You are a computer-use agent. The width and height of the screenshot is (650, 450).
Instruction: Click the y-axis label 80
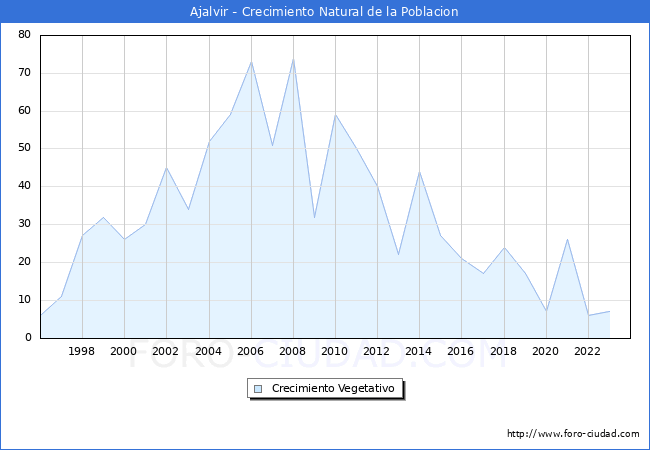(x=24, y=34)
